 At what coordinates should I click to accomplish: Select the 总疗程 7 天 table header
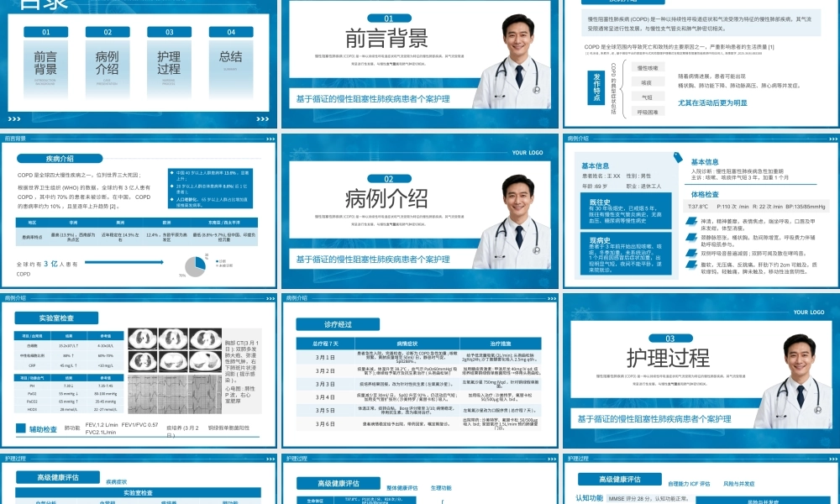pyautogui.click(x=325, y=344)
